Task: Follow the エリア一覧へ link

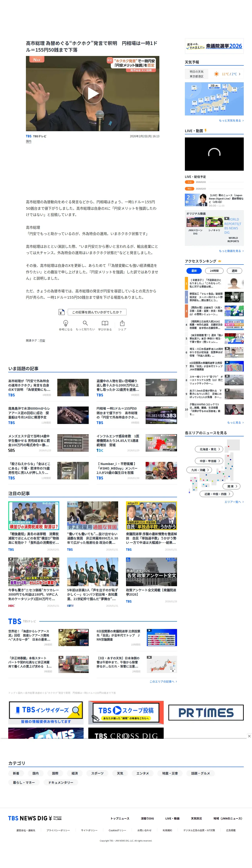Action: click(234, 502)
